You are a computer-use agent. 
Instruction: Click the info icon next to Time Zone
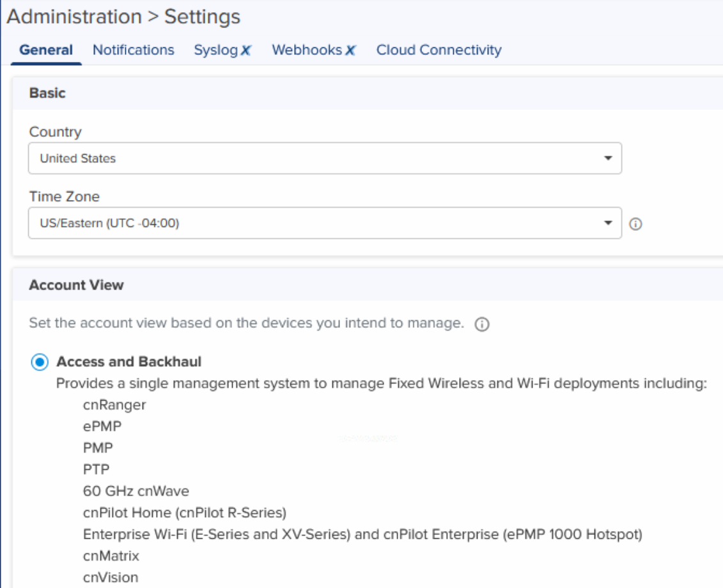(x=635, y=224)
